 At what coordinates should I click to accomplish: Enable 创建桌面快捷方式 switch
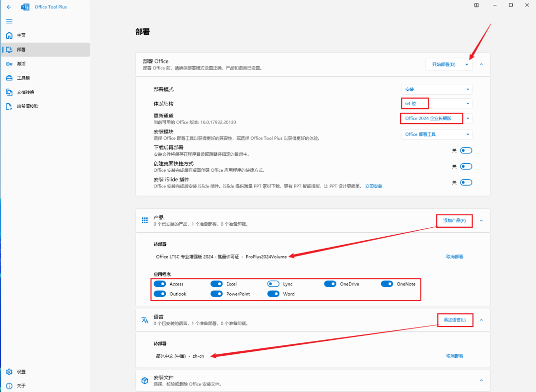pos(466,167)
